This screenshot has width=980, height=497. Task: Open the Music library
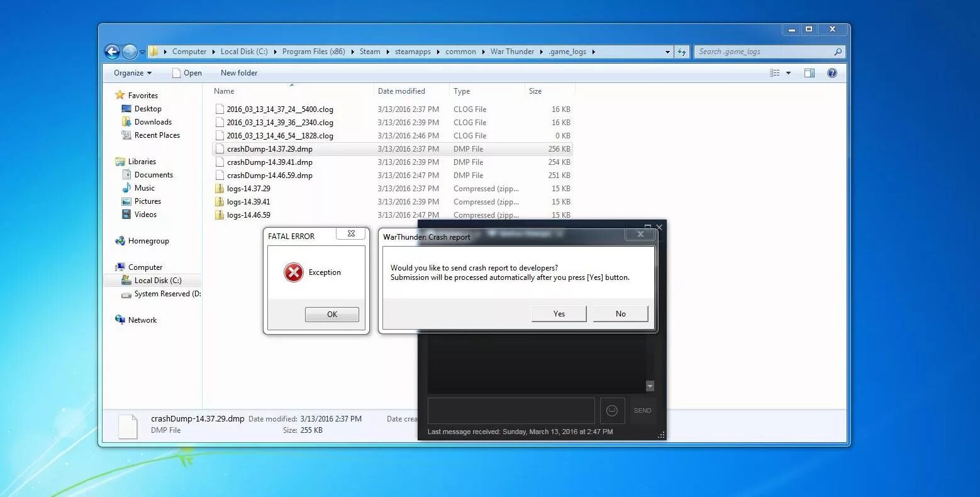[144, 188]
